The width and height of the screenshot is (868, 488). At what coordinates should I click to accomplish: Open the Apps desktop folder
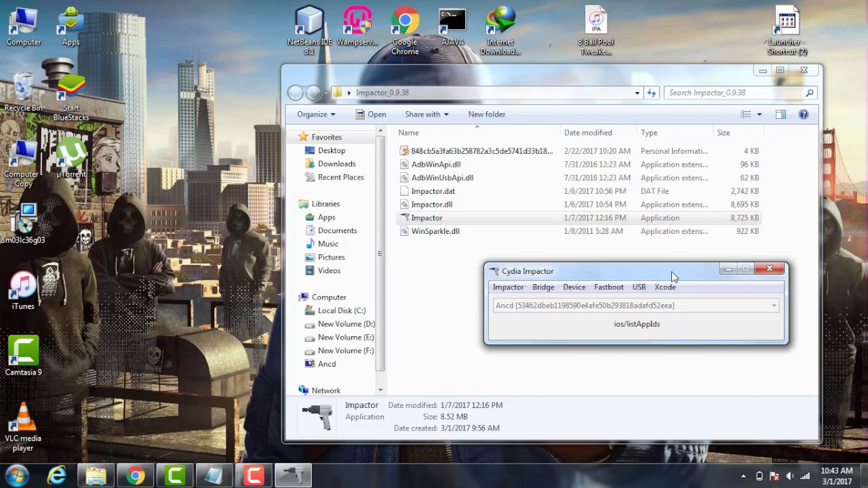click(x=71, y=27)
